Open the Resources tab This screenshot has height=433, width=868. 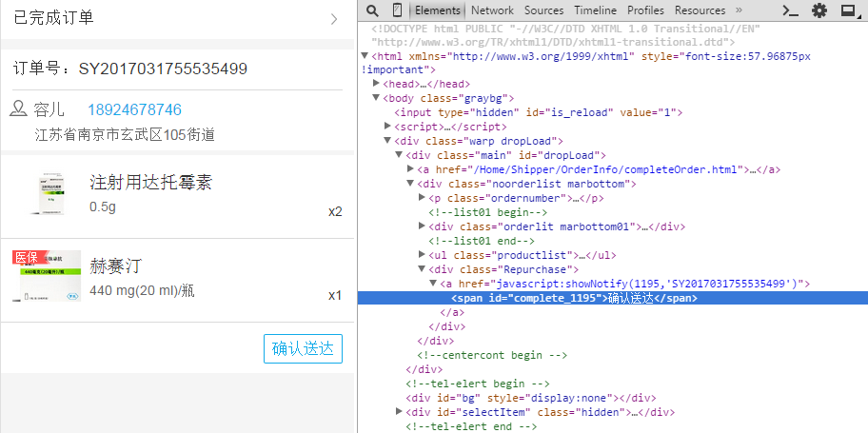tap(700, 10)
